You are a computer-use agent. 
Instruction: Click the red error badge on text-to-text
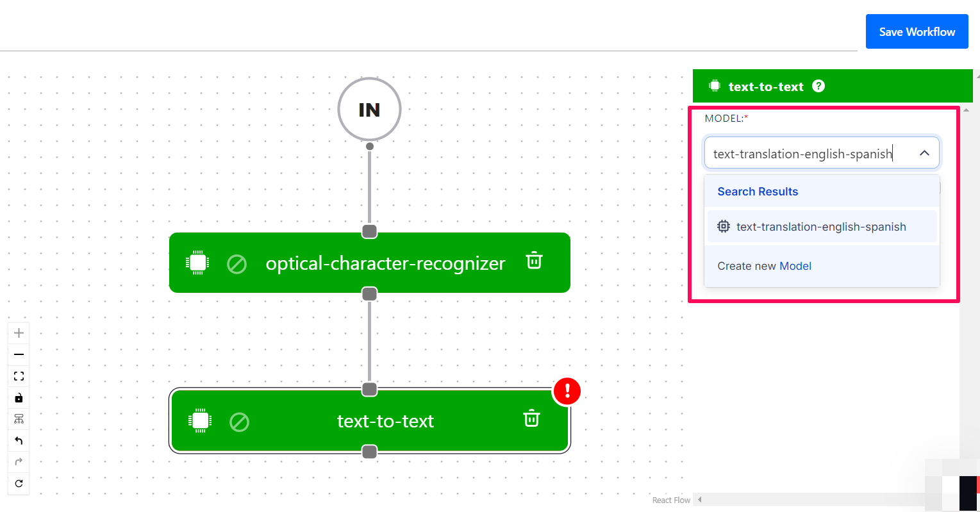coord(567,391)
